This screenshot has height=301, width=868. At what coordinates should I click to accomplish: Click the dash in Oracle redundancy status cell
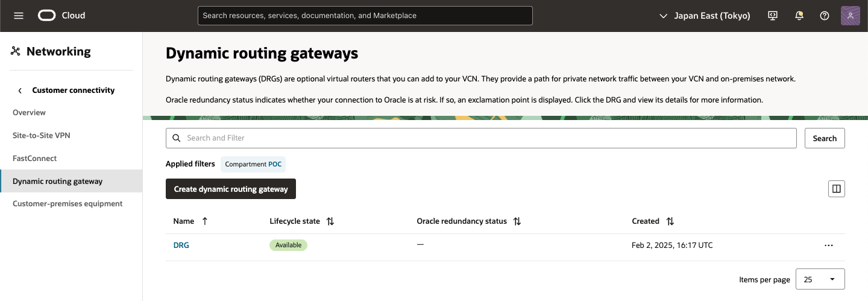(420, 244)
